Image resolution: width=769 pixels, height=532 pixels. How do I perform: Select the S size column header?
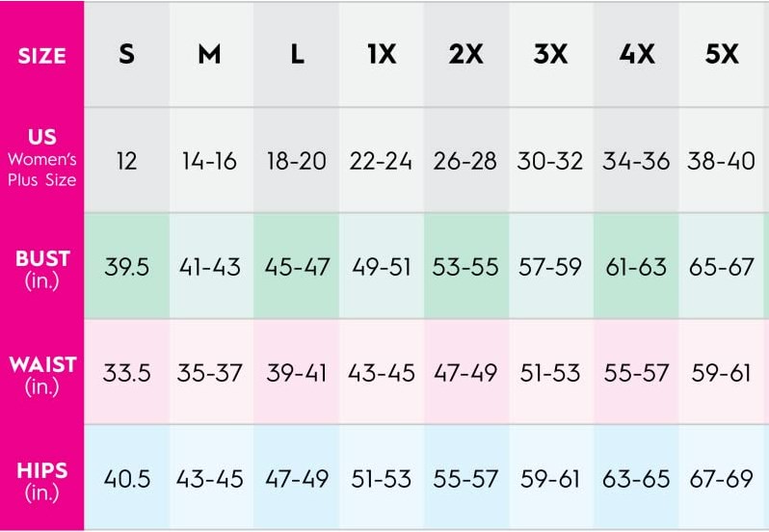[x=126, y=54]
